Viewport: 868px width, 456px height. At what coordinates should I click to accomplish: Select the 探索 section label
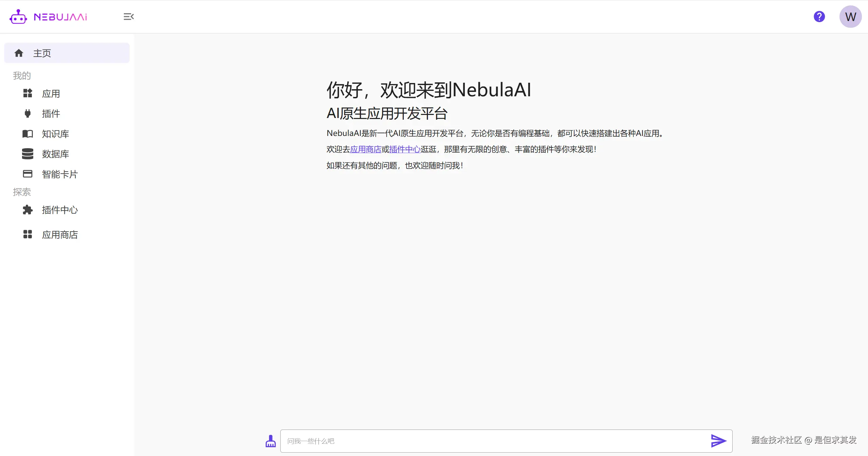pyautogui.click(x=22, y=192)
